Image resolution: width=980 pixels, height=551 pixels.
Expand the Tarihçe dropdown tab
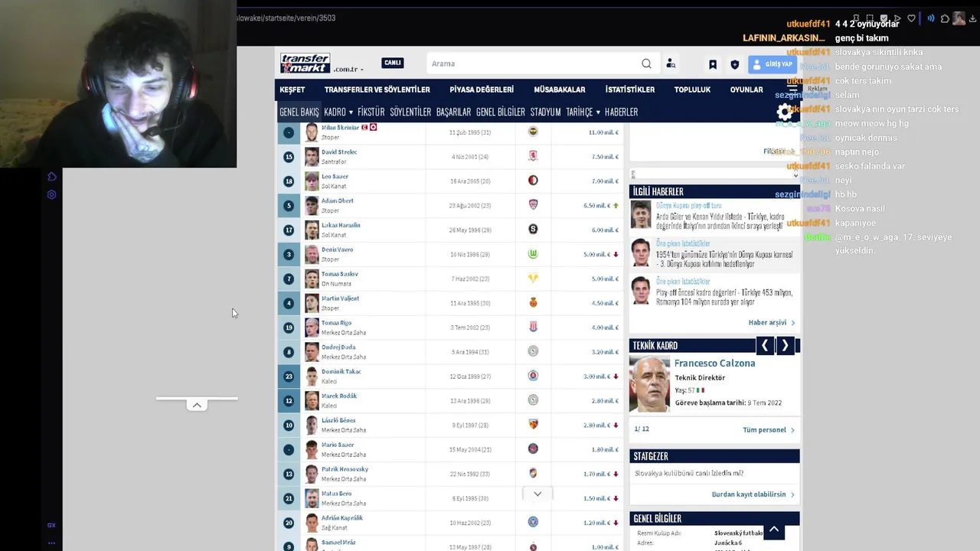coord(583,112)
